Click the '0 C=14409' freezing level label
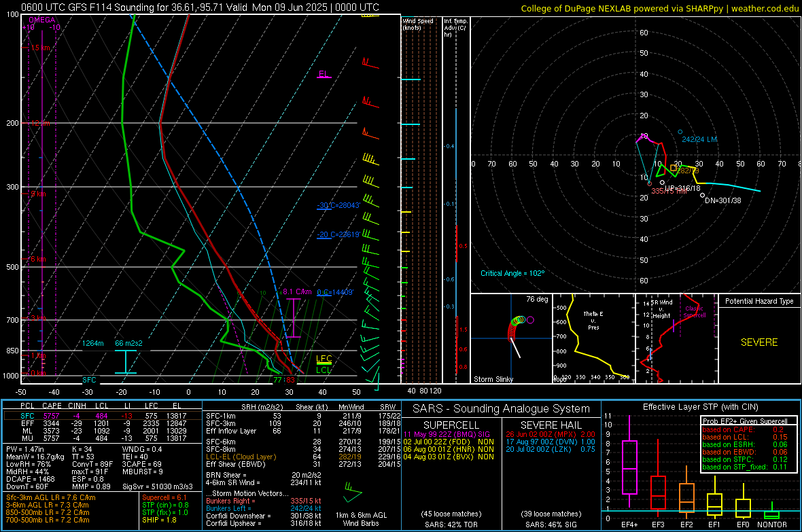The image size is (802, 532). pyautogui.click(x=335, y=292)
